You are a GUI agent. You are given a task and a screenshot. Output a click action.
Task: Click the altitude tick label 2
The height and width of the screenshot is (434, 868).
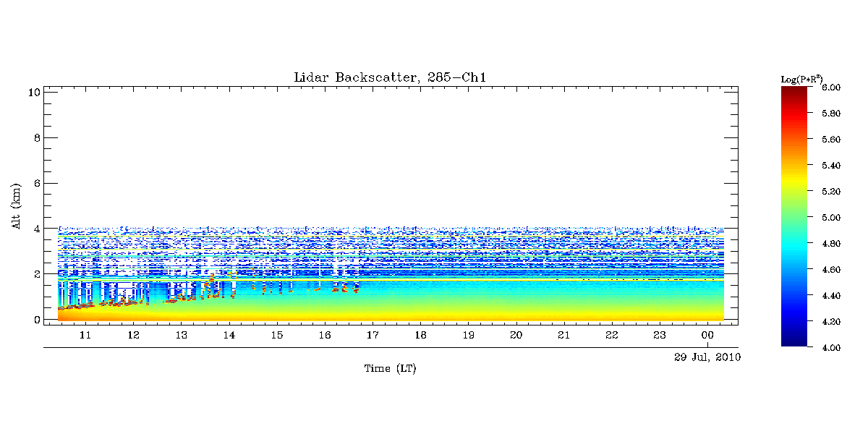tap(35, 274)
